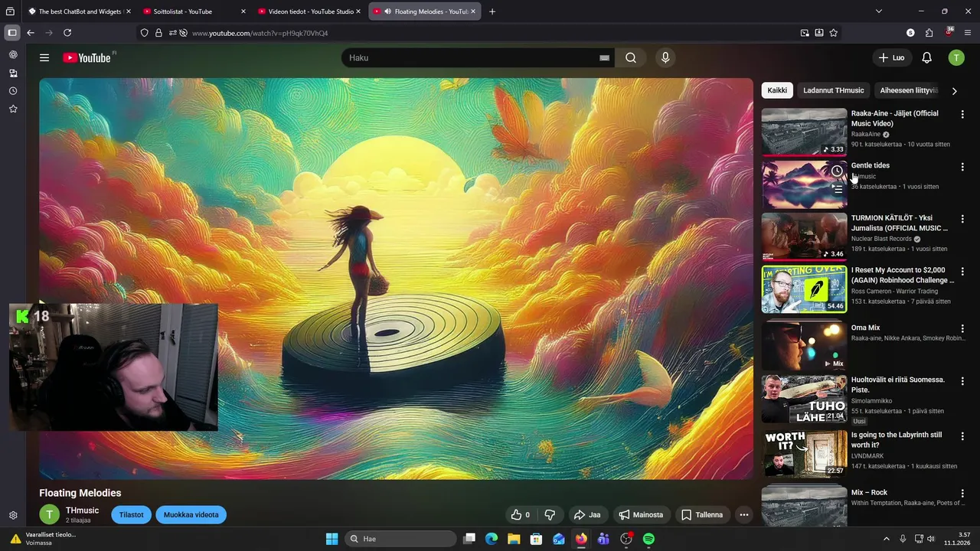Open the tracking protection shield icon

click(144, 33)
